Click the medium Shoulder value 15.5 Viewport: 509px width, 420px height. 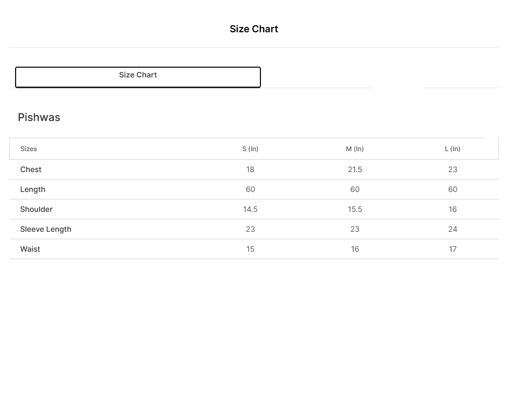355,209
